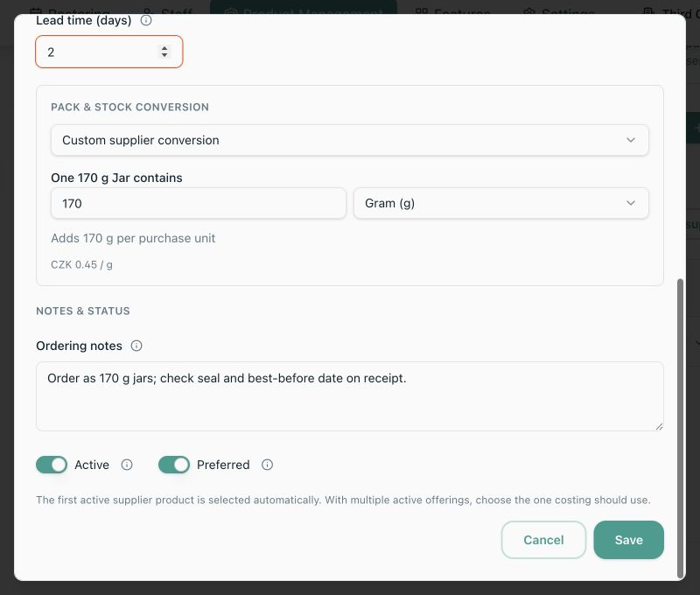
Task: Click the Ordering notes info icon
Action: 136,346
